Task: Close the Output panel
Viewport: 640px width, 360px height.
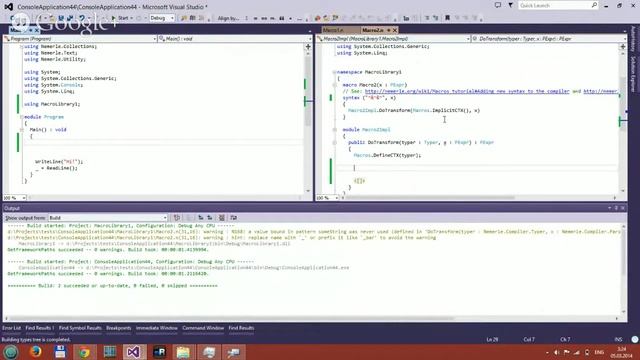Action: (x=623, y=208)
